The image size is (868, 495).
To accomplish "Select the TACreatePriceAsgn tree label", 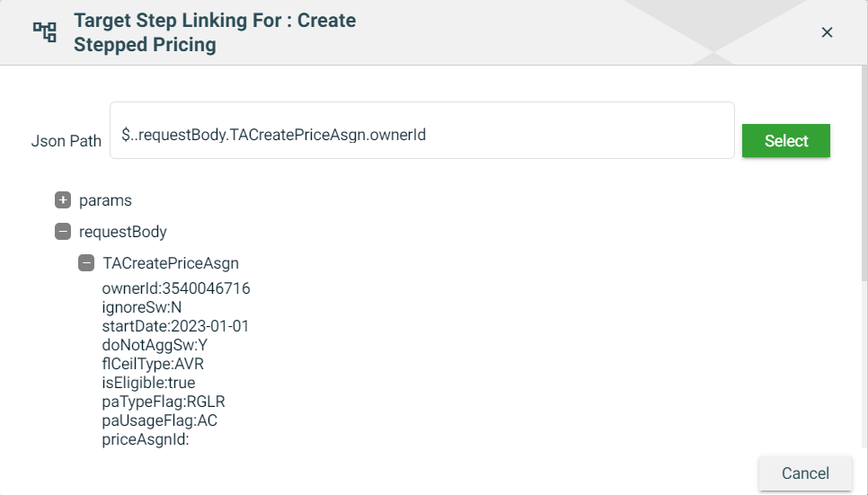I will [171, 263].
